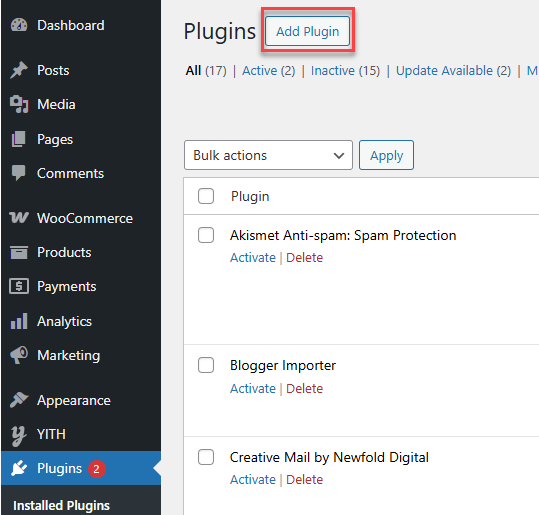Select the Plugins menu item
The image size is (539, 515).
coord(81,468)
